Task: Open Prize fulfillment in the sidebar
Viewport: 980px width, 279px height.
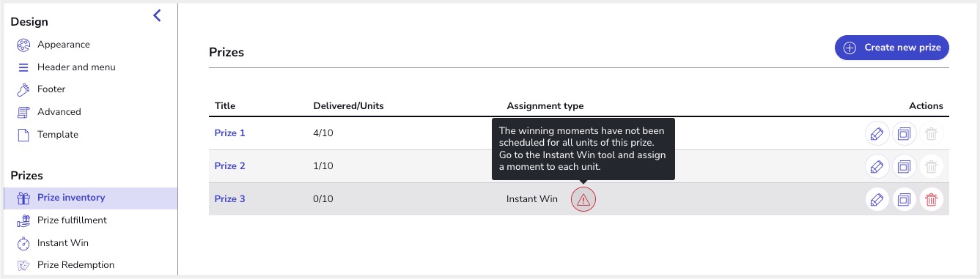Action: (62, 220)
